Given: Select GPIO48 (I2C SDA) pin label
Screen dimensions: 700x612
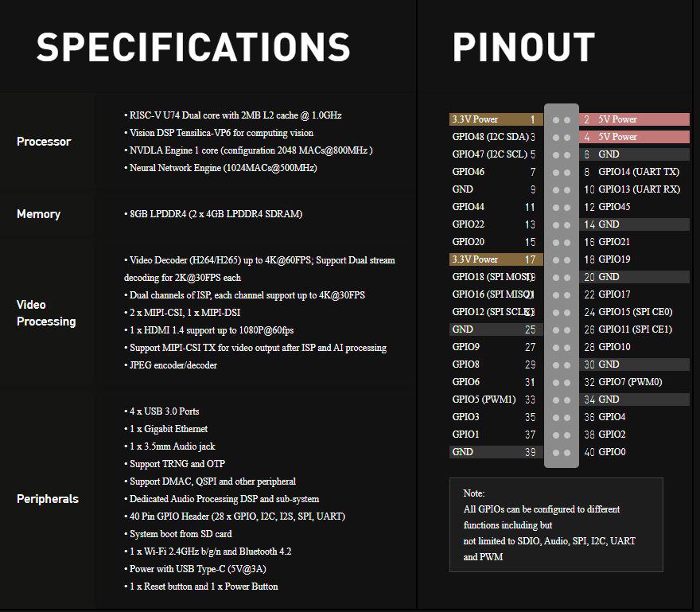Looking at the screenshot, I should tap(489, 137).
